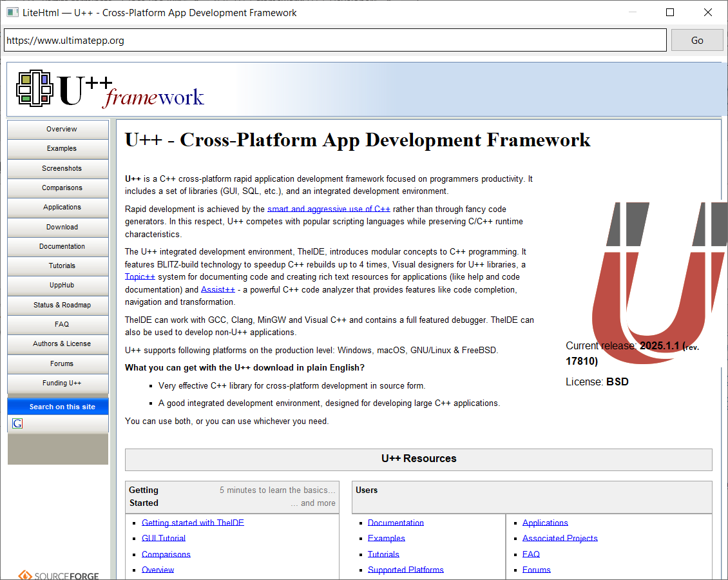Follow the 'smart and aggressive use of C++' link

329,209
